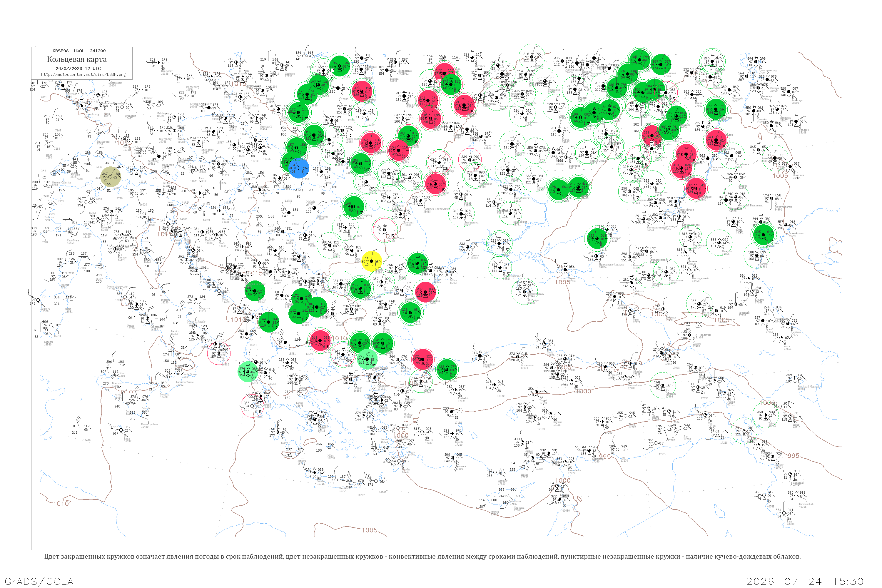
Task: Click the "Frankfurt" station label
Action: [131, 116]
